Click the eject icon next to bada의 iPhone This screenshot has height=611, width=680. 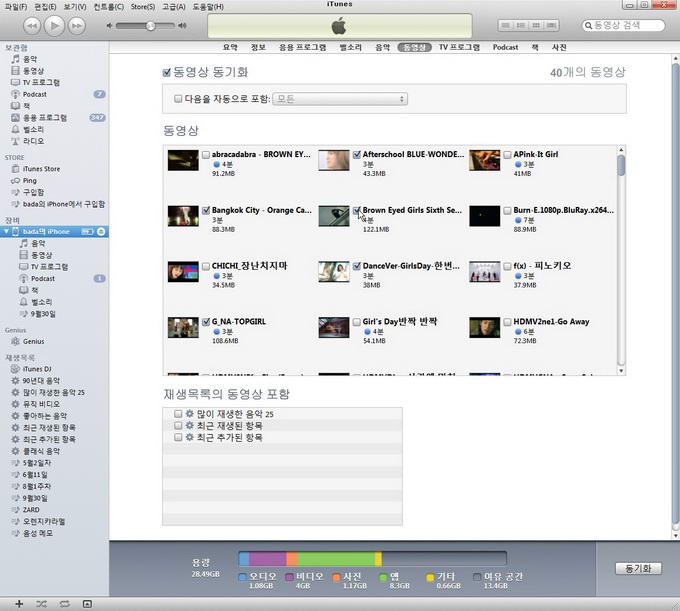(101, 232)
